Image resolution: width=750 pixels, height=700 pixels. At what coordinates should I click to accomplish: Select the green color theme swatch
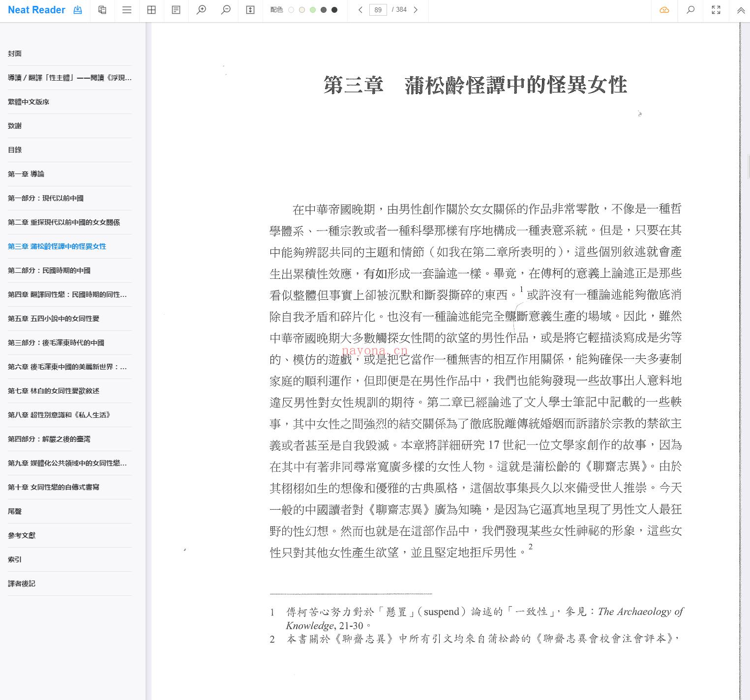(x=313, y=10)
